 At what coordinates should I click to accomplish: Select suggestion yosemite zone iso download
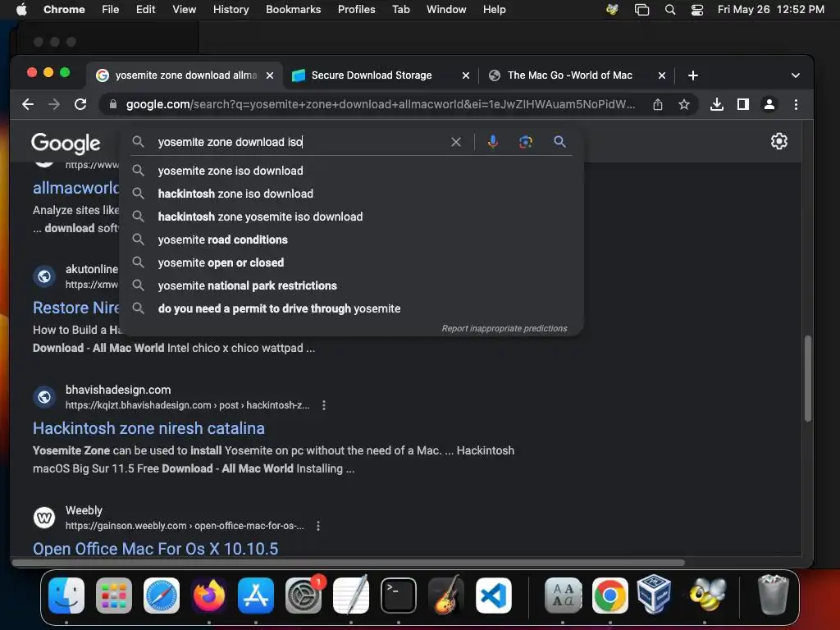(x=351, y=171)
